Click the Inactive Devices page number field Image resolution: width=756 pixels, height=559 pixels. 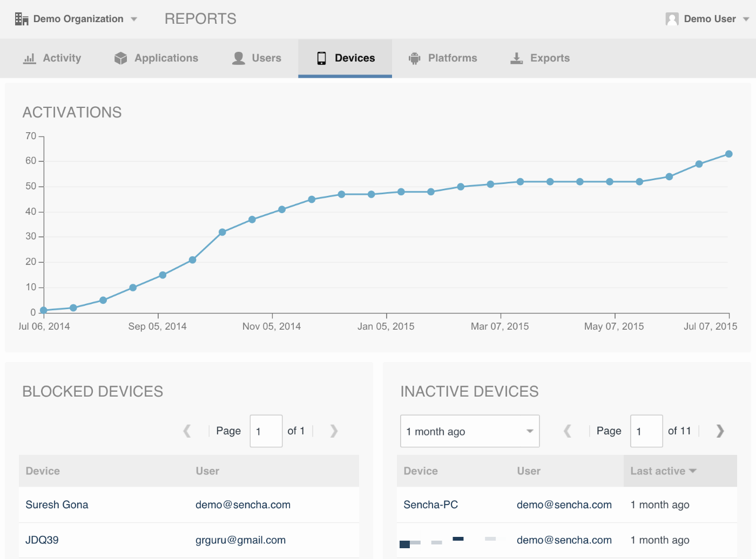pos(646,431)
